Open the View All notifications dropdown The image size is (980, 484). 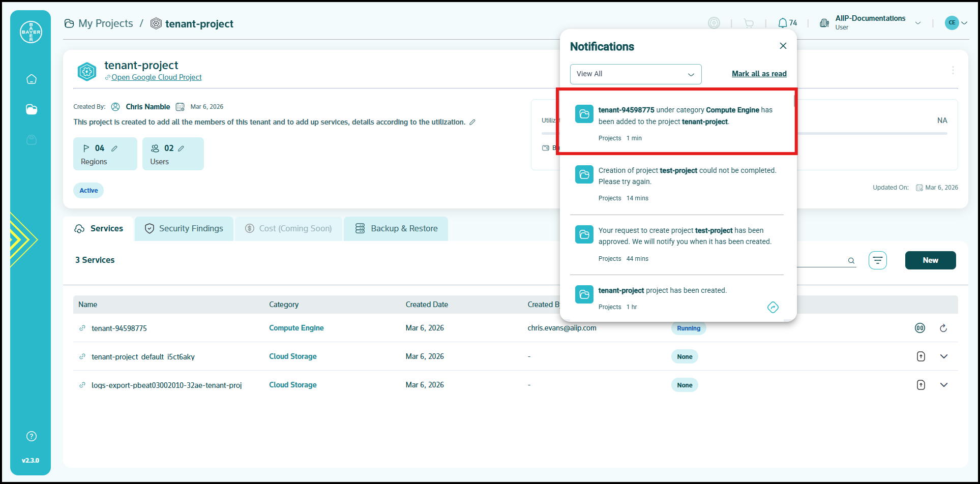pos(635,74)
